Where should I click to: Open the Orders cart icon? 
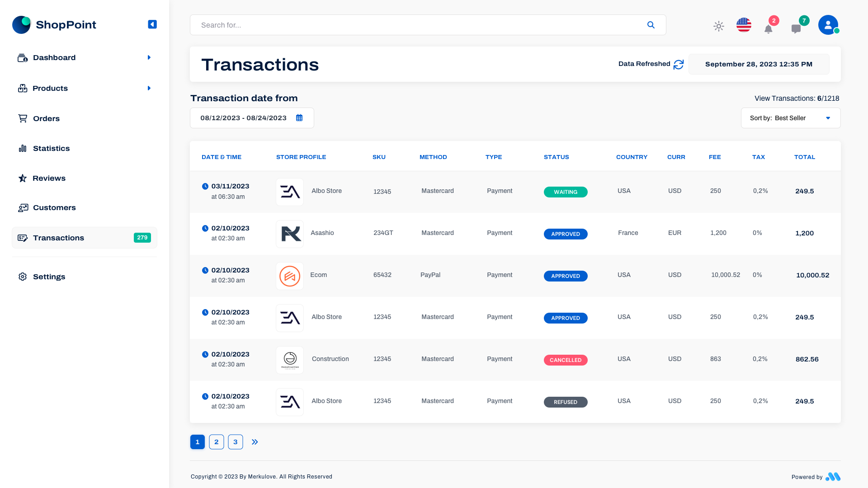23,118
